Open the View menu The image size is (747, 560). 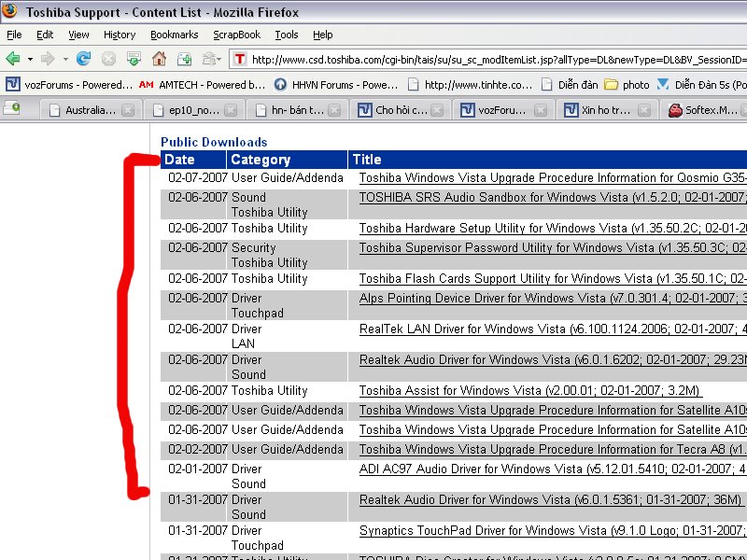pos(78,35)
